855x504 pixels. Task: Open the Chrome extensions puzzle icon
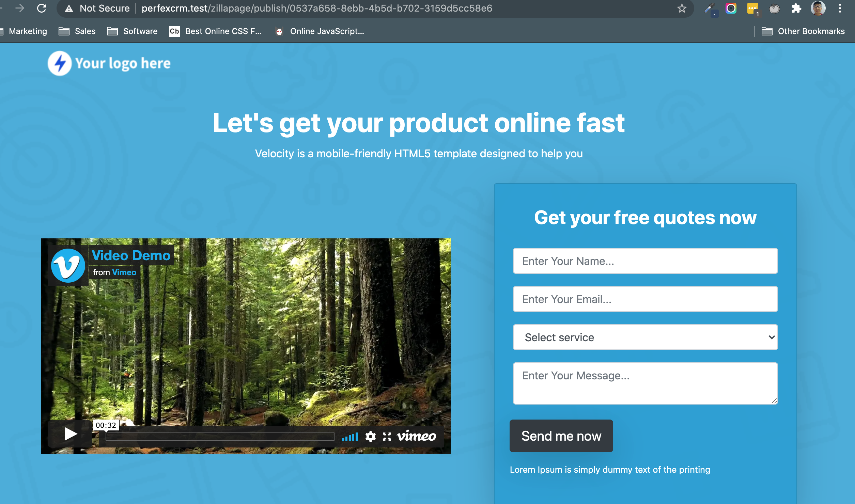[x=796, y=8]
